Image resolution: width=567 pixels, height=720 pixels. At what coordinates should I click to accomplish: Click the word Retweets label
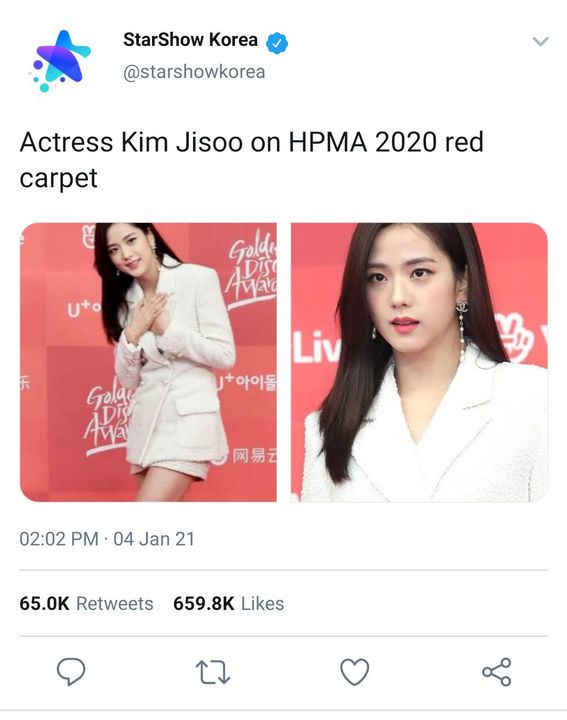click(115, 603)
